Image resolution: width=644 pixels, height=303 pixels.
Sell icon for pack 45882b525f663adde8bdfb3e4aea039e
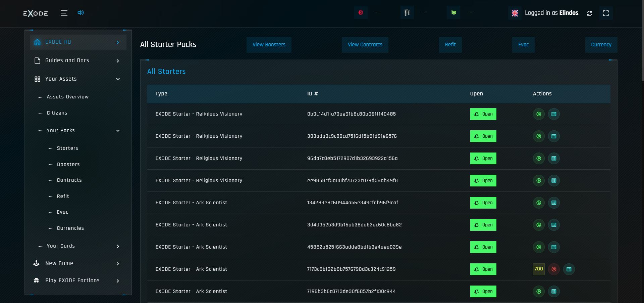click(539, 247)
